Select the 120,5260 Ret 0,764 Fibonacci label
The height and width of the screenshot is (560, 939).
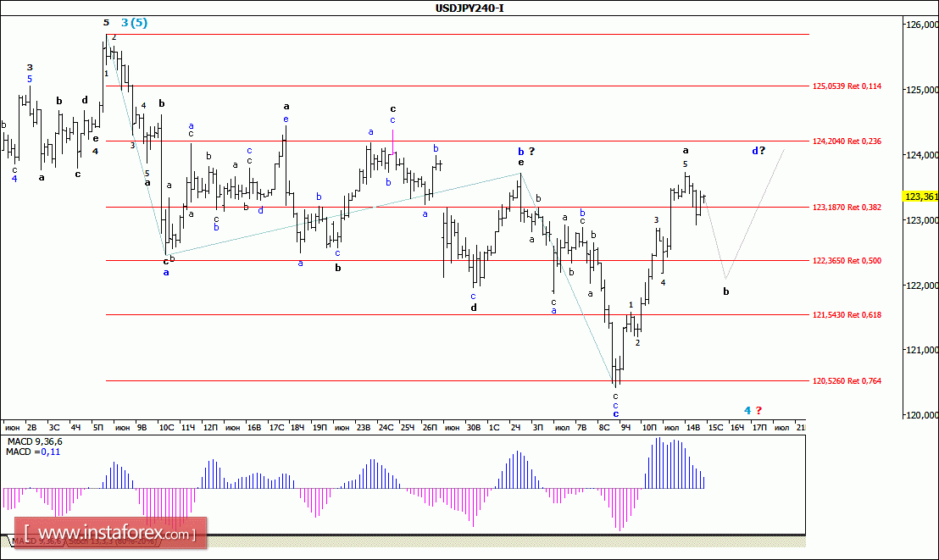coord(847,381)
